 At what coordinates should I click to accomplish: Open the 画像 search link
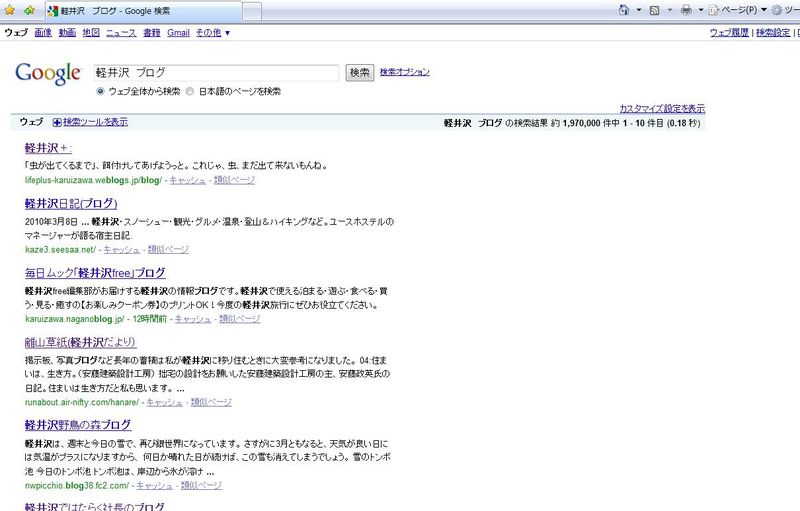pyautogui.click(x=43, y=33)
